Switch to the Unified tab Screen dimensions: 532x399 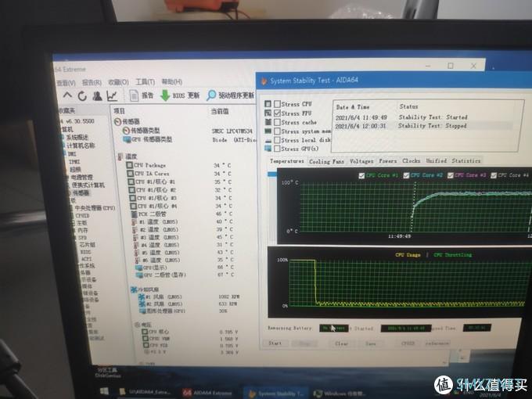pyautogui.click(x=436, y=160)
